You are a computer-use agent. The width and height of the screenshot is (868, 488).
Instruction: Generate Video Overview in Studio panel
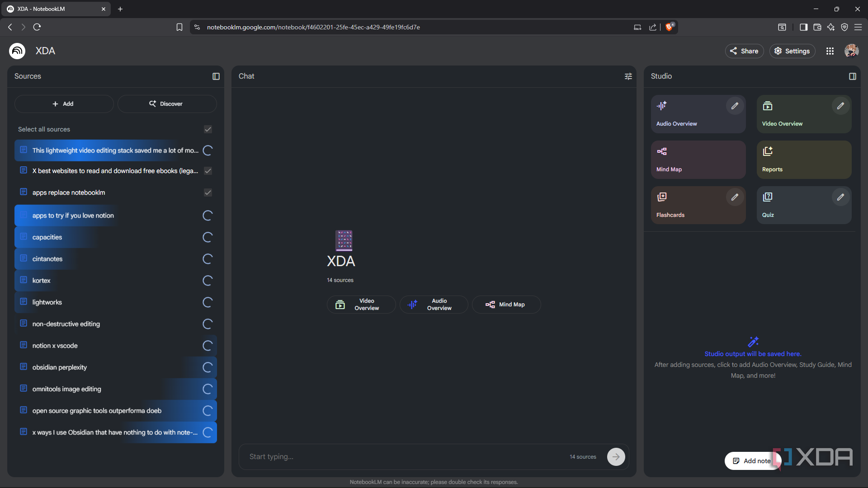pyautogui.click(x=804, y=114)
